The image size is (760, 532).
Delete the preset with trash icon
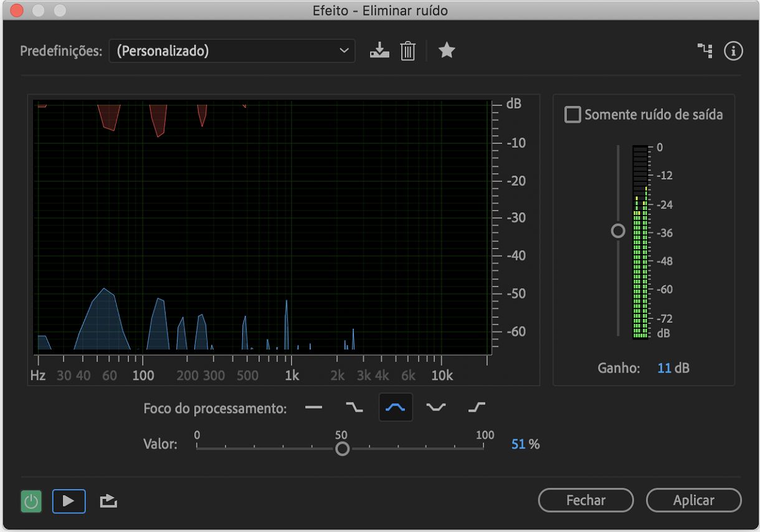tap(408, 50)
